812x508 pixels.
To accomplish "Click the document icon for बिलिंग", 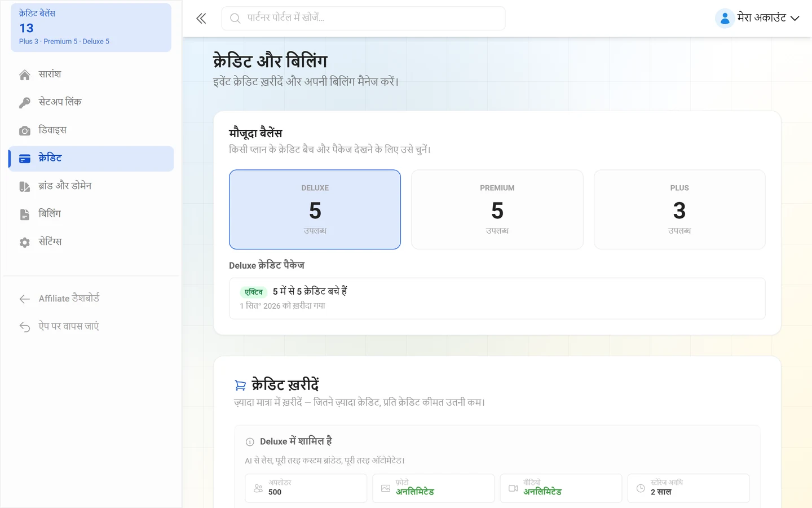I will [x=25, y=214].
